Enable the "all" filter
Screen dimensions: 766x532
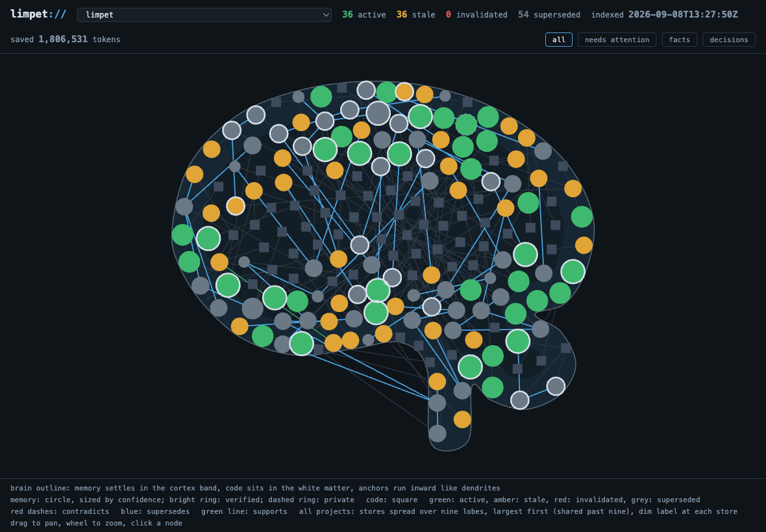tap(558, 40)
